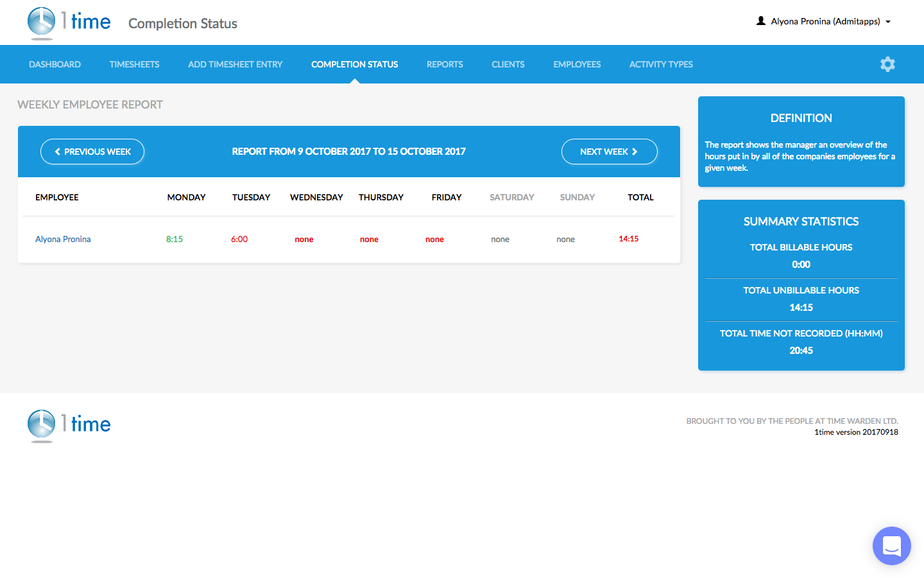Click the Sunday column header
The width and height of the screenshot is (924, 578).
tap(577, 197)
